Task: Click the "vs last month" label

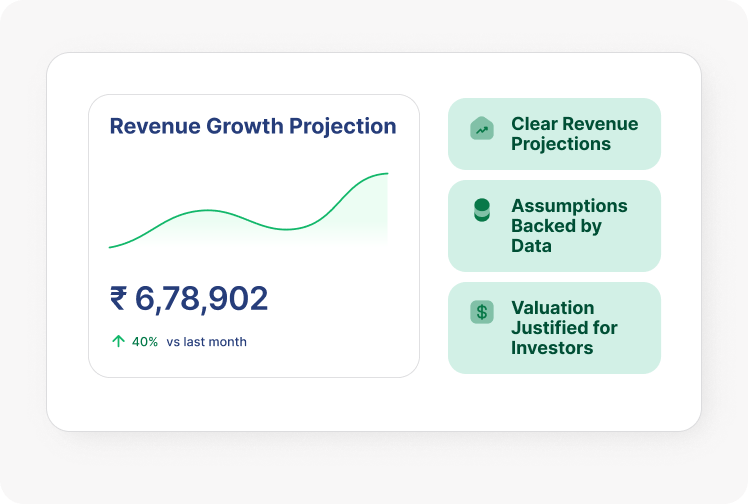Action: (x=207, y=342)
